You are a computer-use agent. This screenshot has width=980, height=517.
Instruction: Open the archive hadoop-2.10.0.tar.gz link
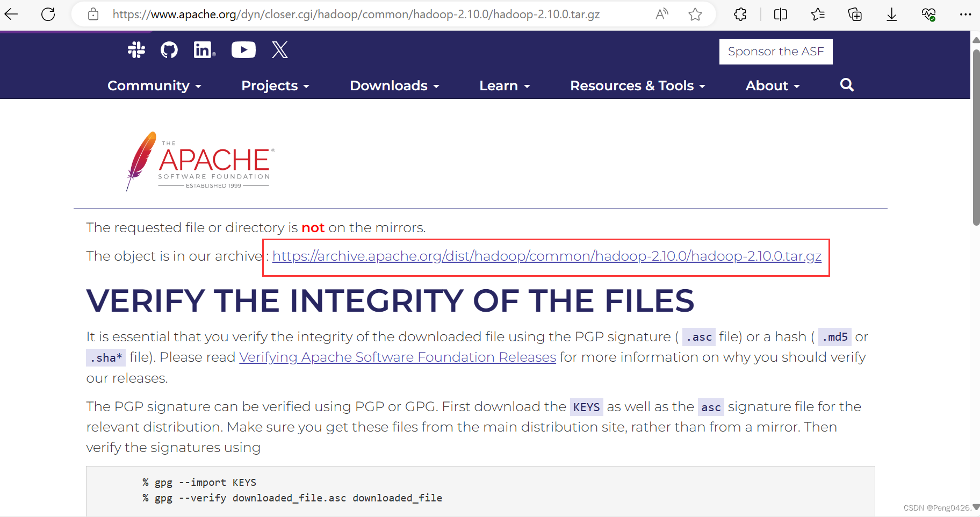tap(547, 256)
